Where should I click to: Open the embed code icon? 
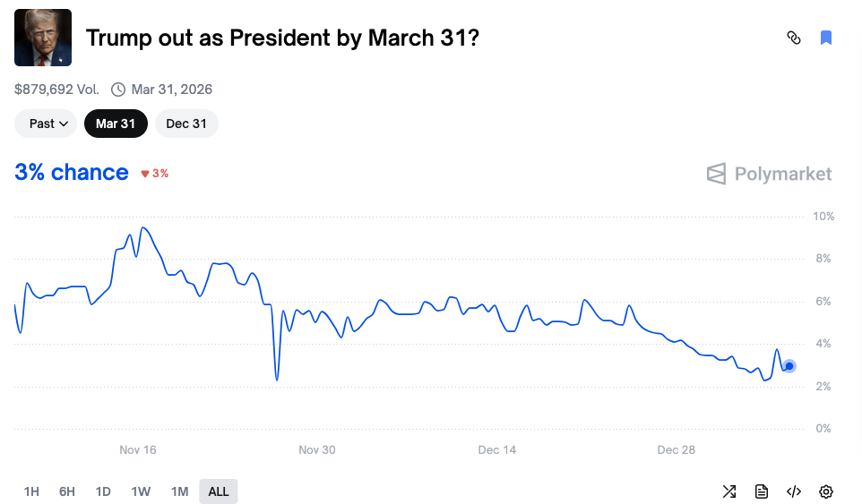[794, 491]
